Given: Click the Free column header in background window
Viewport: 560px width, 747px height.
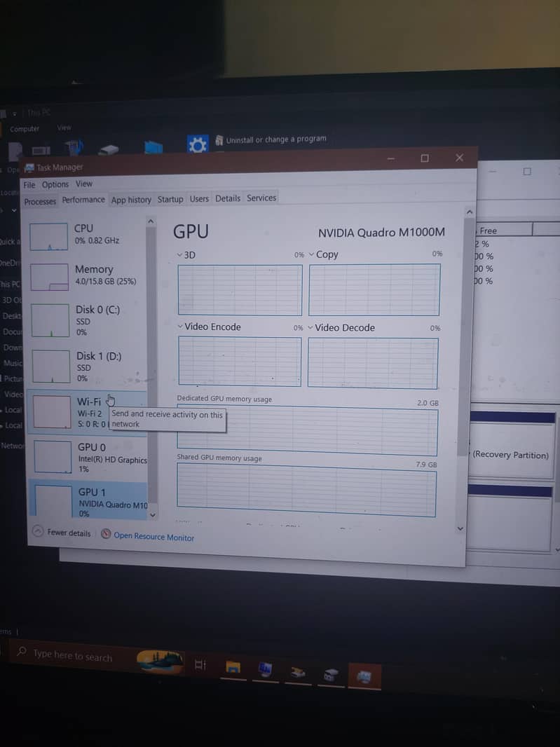Looking at the screenshot, I should 504,230.
